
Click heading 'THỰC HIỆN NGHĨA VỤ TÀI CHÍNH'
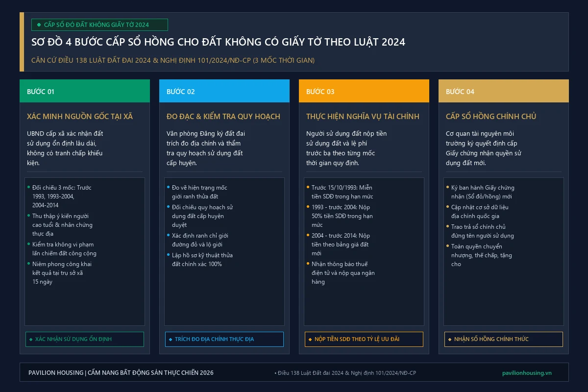363,117
